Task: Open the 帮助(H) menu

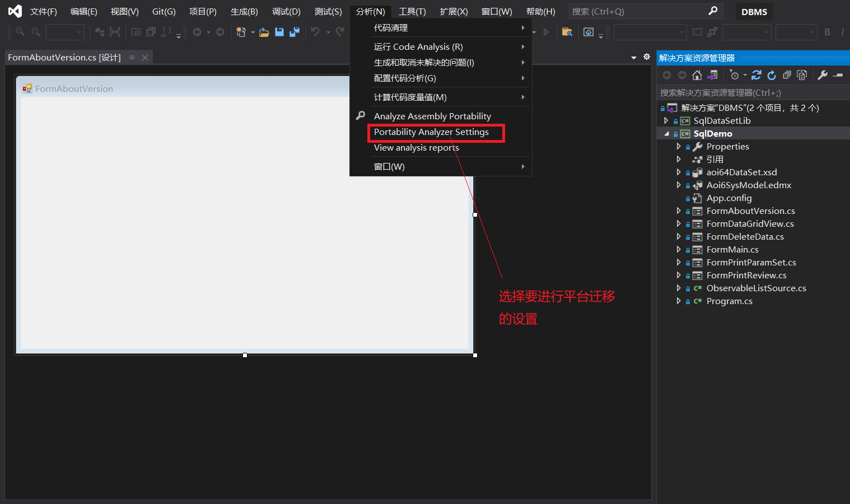Action: [541, 11]
